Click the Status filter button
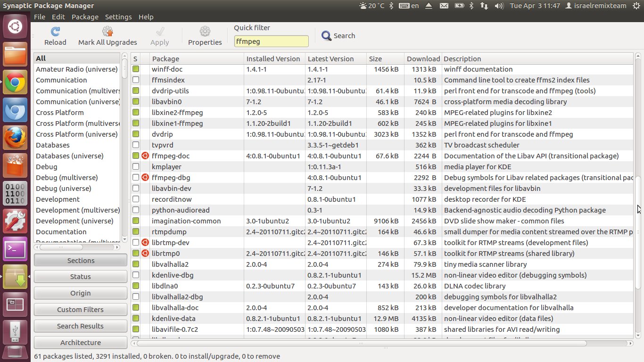 [x=81, y=277]
